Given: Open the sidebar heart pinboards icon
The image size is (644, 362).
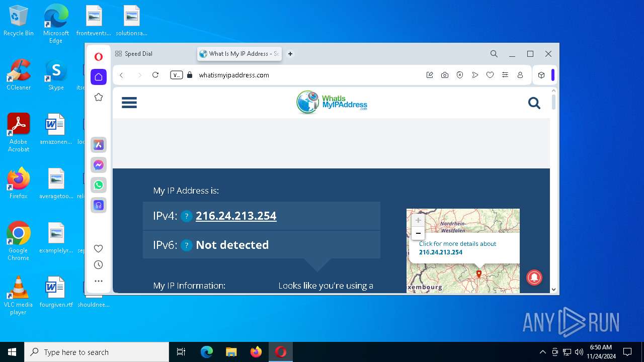Looking at the screenshot, I should pos(99,248).
